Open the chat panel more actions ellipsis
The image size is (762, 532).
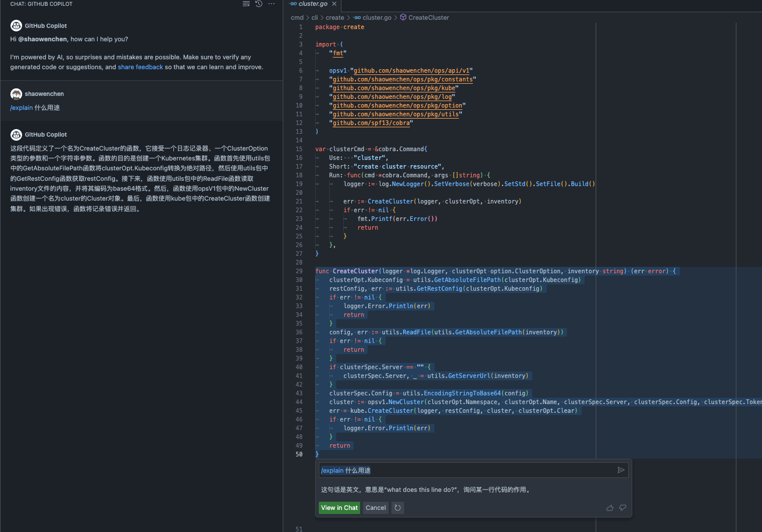271,3
